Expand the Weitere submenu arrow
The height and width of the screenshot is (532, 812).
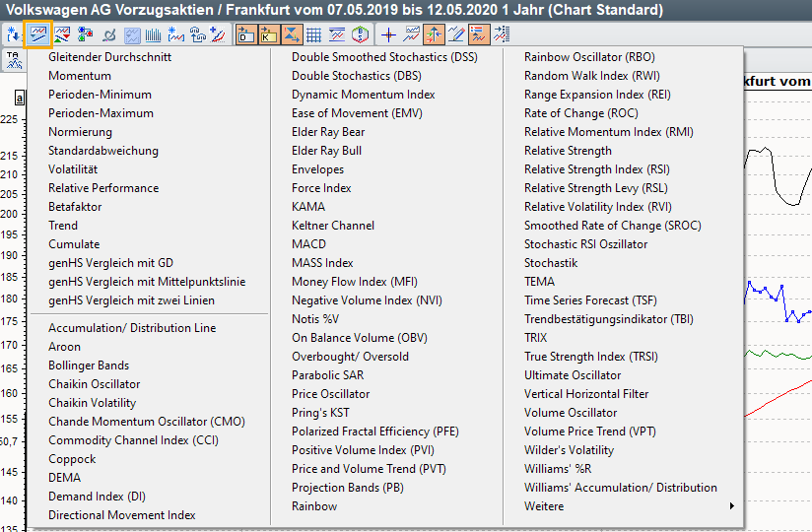[x=731, y=506]
